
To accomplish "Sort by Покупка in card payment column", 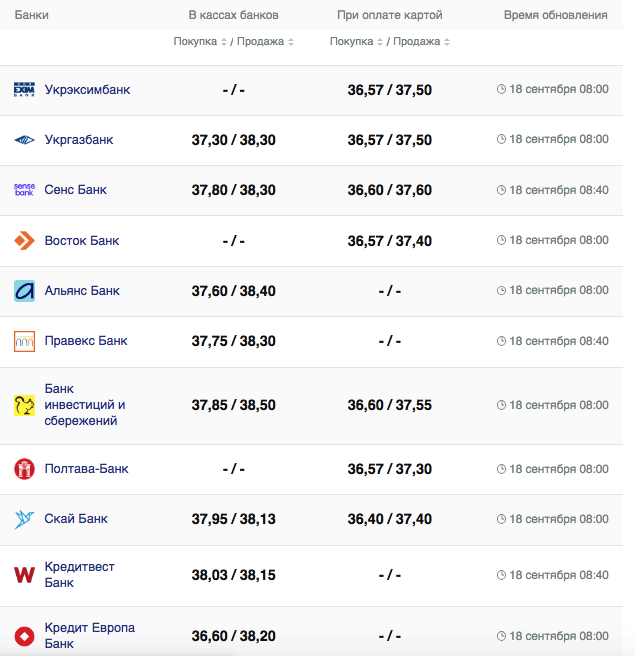I will [356, 42].
